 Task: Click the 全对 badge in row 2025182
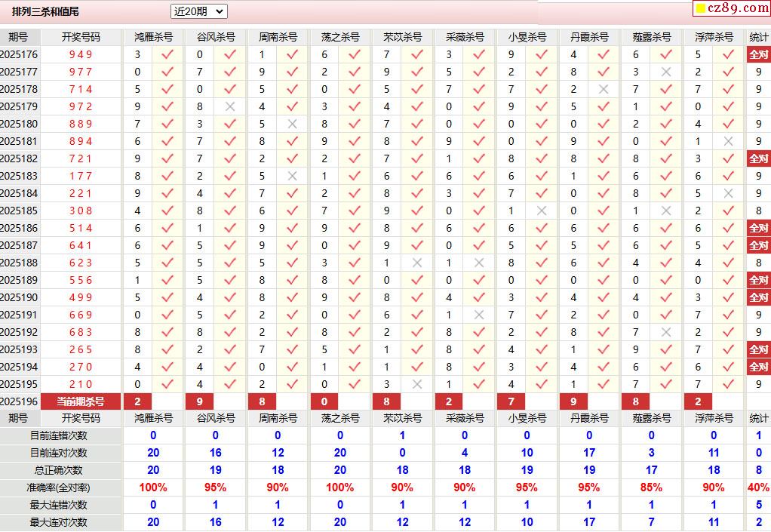point(758,158)
